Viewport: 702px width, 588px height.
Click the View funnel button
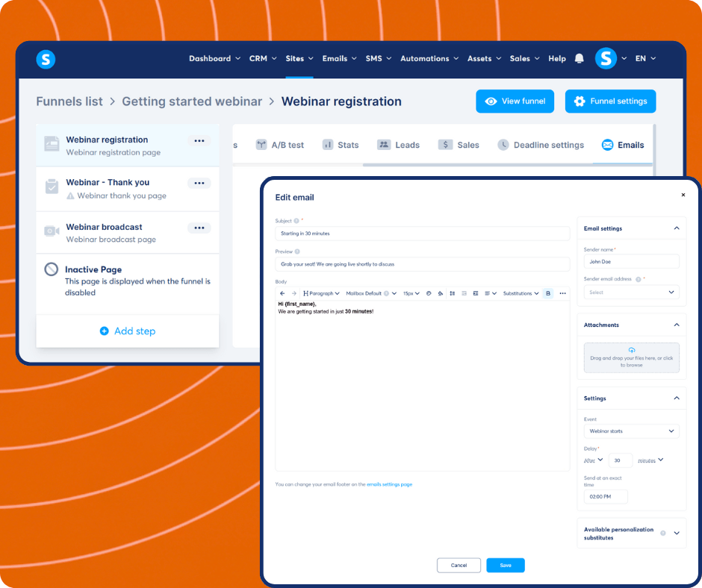coord(515,101)
